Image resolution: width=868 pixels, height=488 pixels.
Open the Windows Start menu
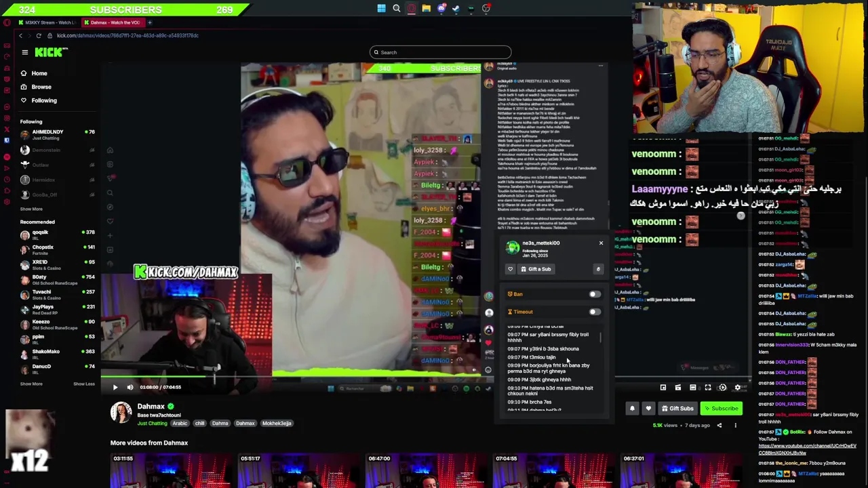(x=382, y=8)
